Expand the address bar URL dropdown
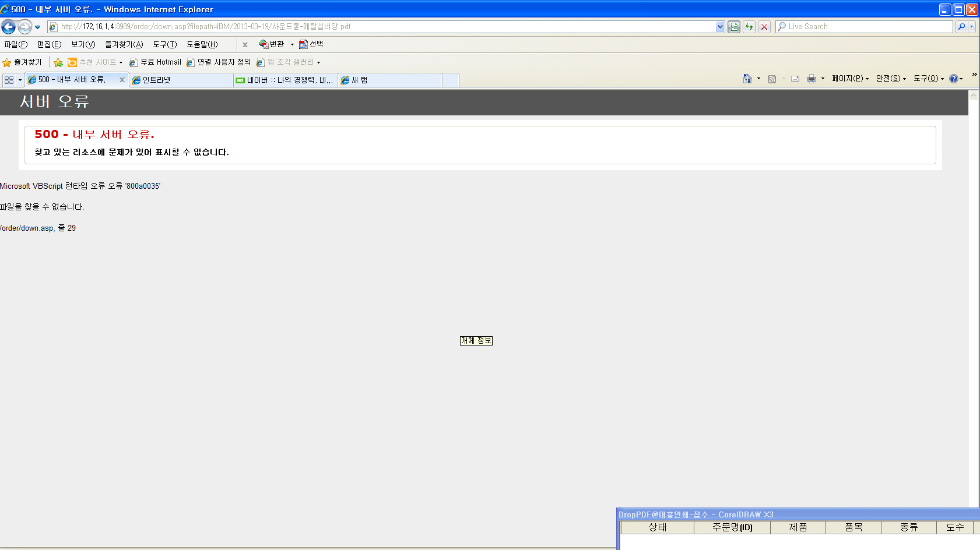 coord(720,27)
